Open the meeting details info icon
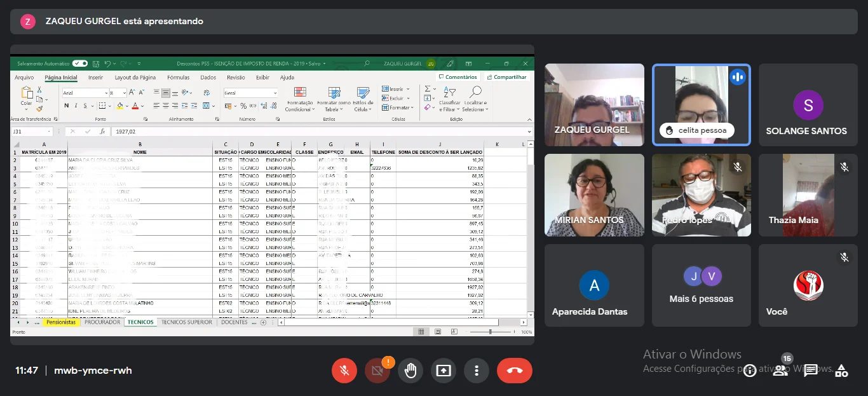 [750, 371]
